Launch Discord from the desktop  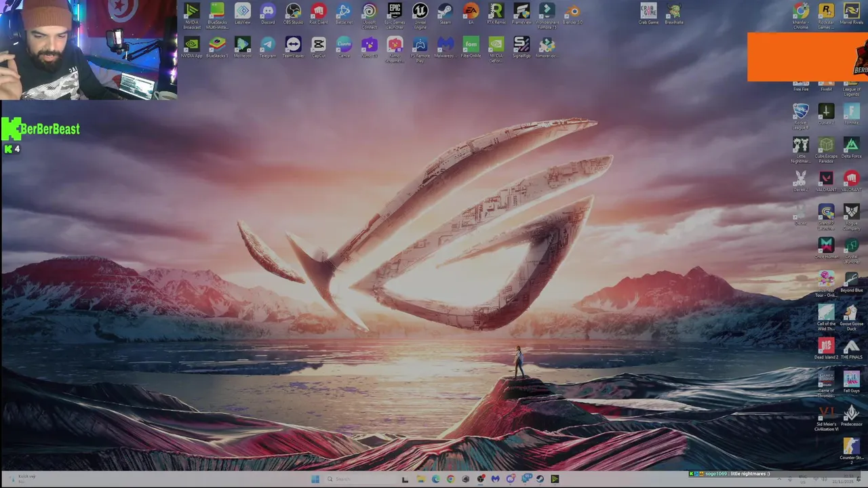click(268, 14)
